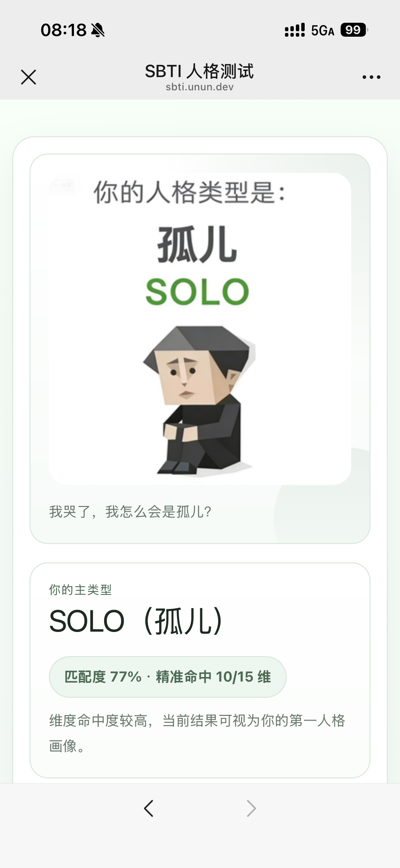Tap the large 孤儿 heading in image
This screenshot has height=868, width=400.
(x=197, y=244)
